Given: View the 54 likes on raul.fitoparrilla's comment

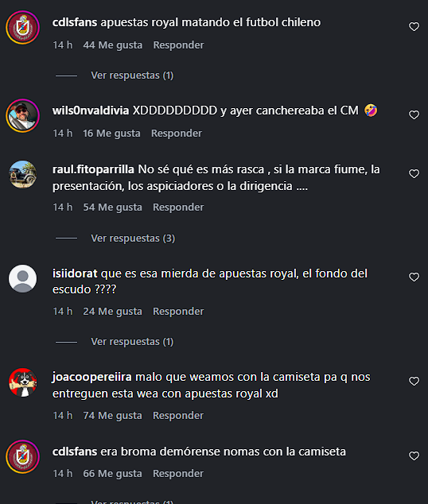Looking at the screenshot, I should tap(112, 207).
